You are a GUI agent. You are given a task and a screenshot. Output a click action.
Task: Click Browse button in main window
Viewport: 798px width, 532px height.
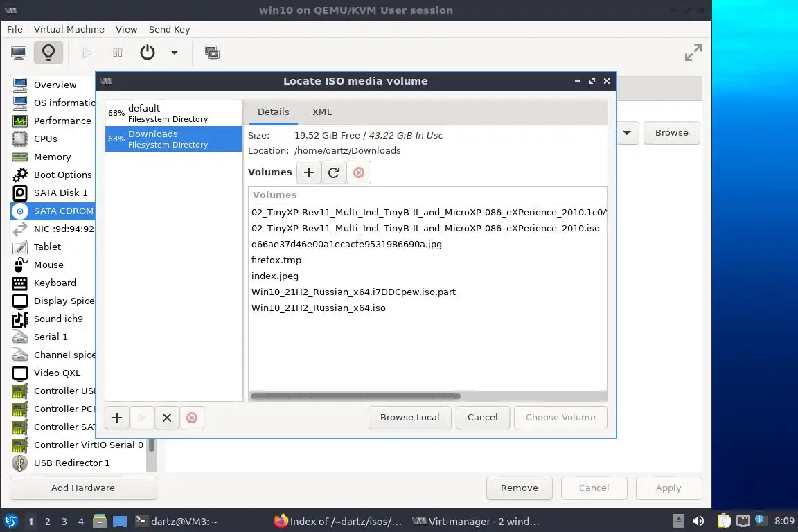671,133
